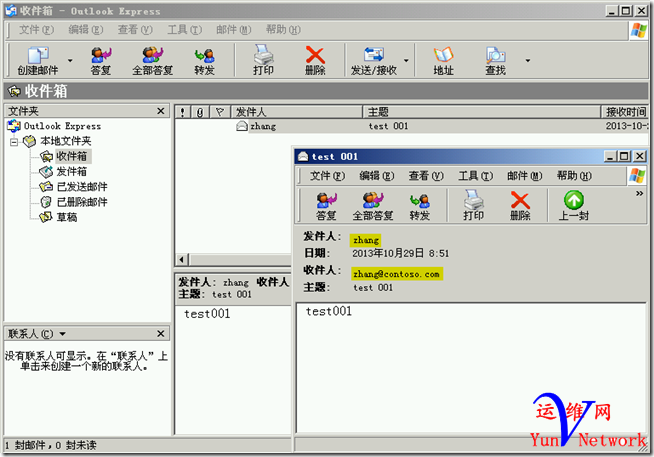Click sender name zhang in message header

pyautogui.click(x=365, y=240)
